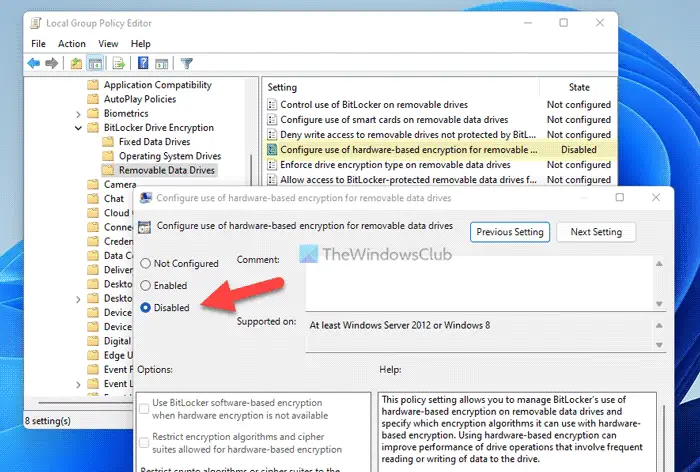
Task: Click the Export List toolbar icon
Action: [119, 63]
